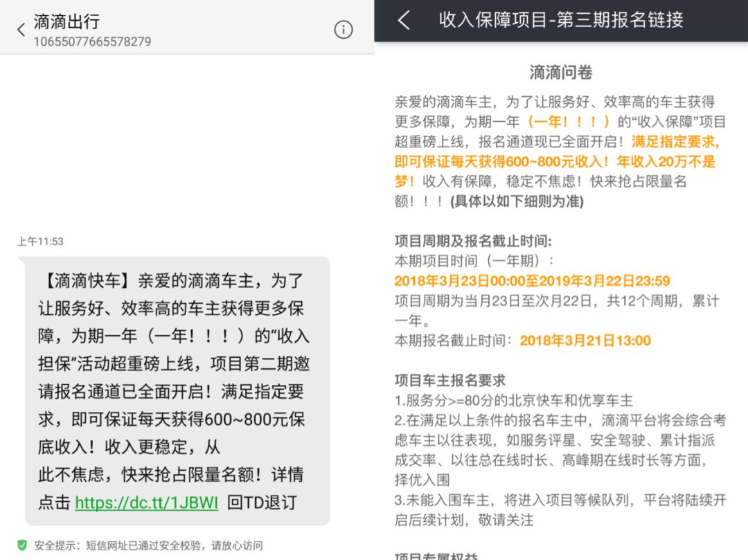Tap requirement 3.未能入围车主 line
This screenshot has width=748, height=560.
[x=560, y=510]
